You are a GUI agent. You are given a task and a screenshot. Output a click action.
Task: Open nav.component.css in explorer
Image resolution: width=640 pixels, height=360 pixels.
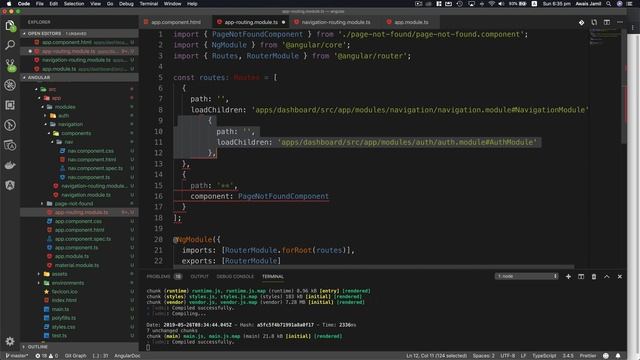point(90,151)
